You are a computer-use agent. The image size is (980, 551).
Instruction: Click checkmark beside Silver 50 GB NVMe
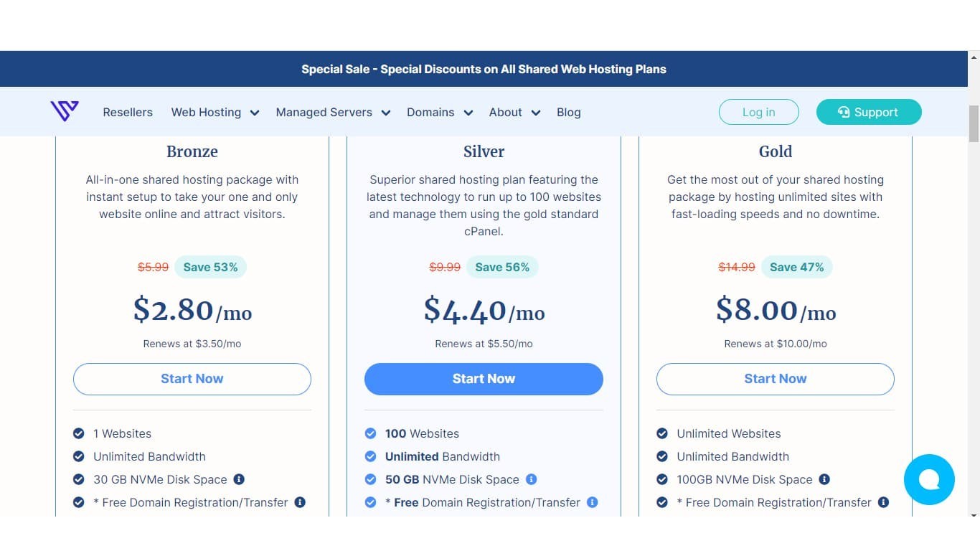pyautogui.click(x=370, y=479)
